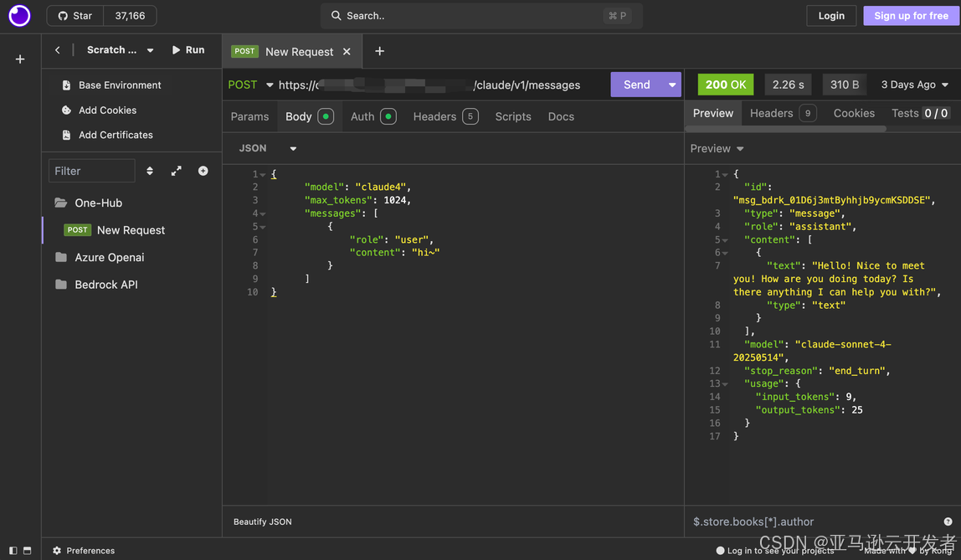Click Log in to see your projects
This screenshot has height=560, width=961.
coord(775,551)
